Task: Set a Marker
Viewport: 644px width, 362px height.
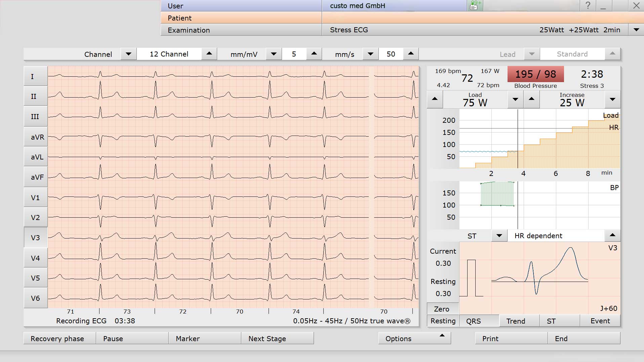Action: [205, 338]
